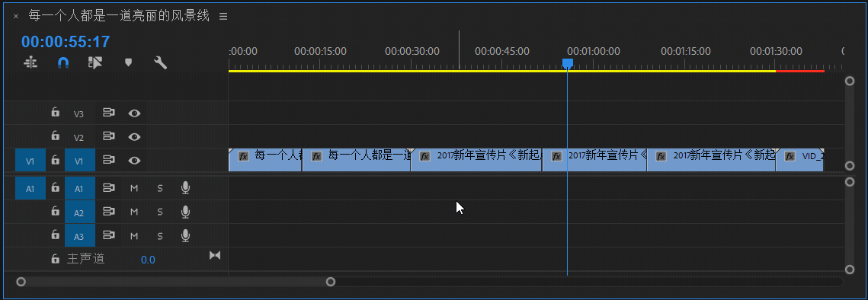Toggle V1 source patching indicator

[x=30, y=161]
